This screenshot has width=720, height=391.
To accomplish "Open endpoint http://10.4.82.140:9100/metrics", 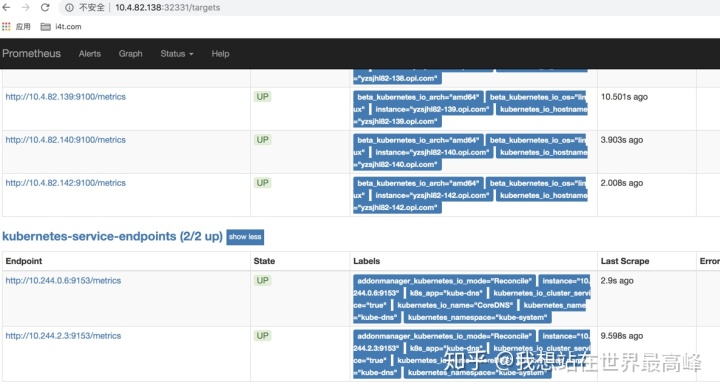I will 66,140.
